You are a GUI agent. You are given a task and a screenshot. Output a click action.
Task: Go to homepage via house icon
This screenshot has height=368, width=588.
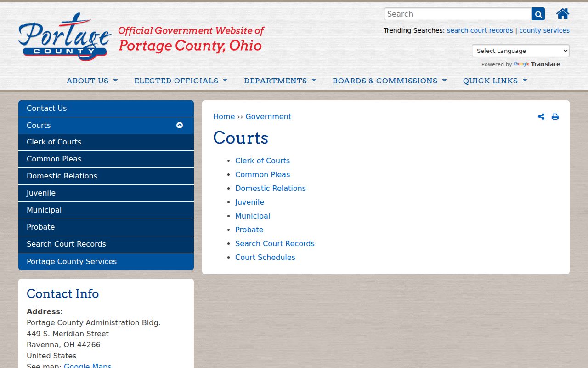563,14
